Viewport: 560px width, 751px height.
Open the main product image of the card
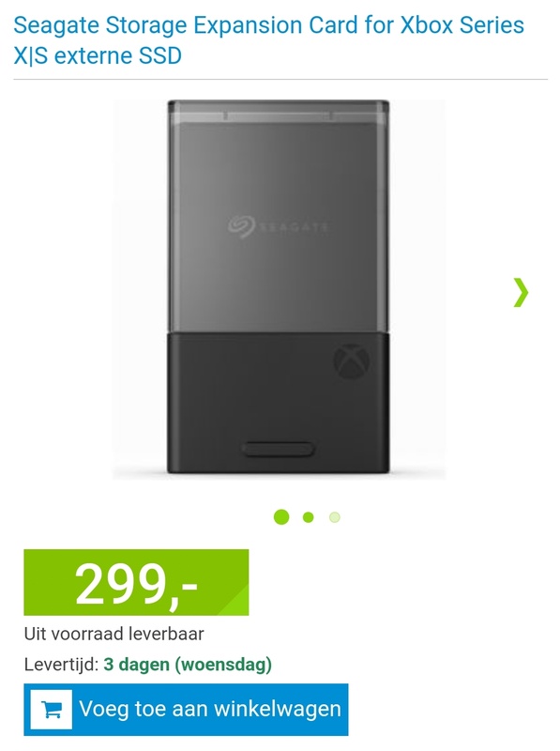tap(279, 289)
